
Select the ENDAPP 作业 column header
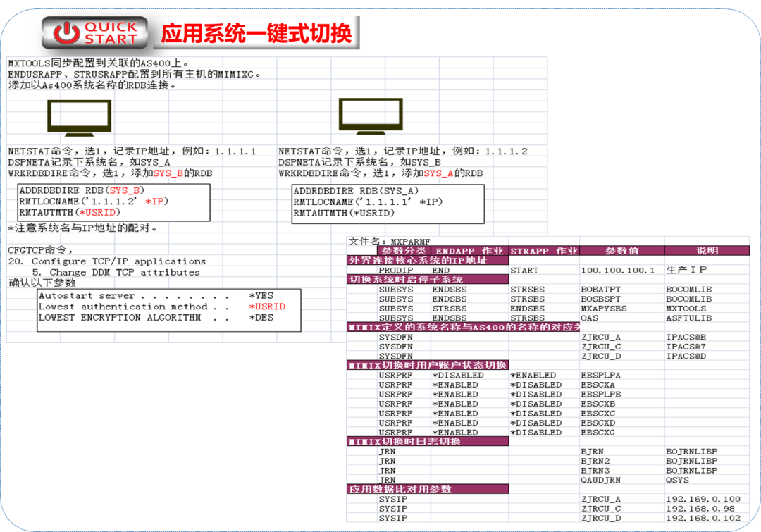point(469,251)
